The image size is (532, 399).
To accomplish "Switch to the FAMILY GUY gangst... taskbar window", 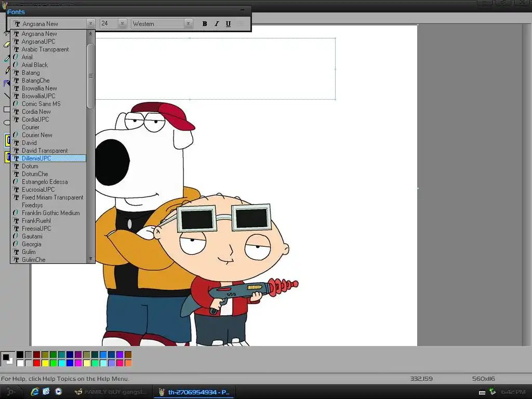I will coord(110,392).
